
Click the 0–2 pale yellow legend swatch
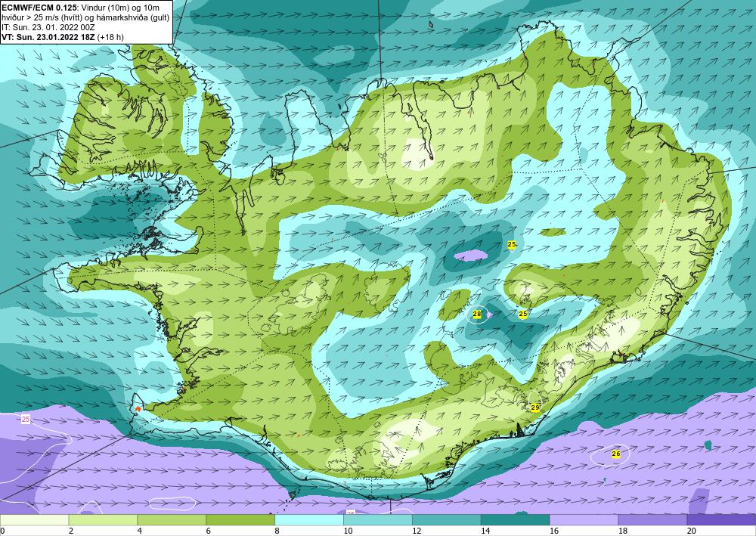click(35, 520)
